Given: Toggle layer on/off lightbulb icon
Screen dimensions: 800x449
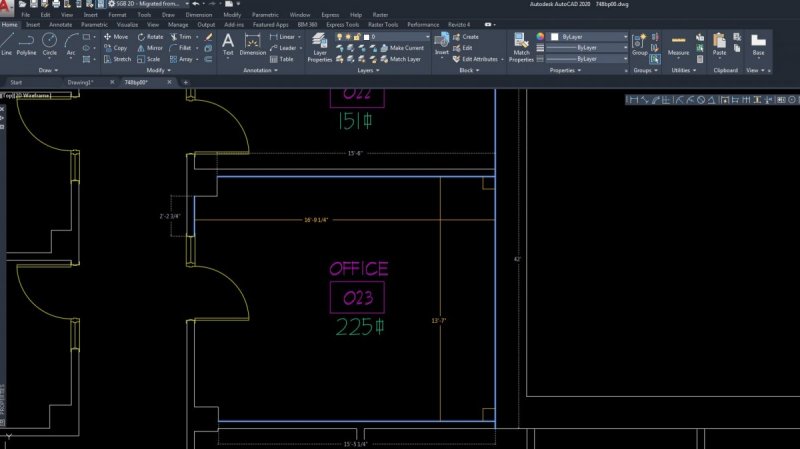Looking at the screenshot, I should 342,36.
